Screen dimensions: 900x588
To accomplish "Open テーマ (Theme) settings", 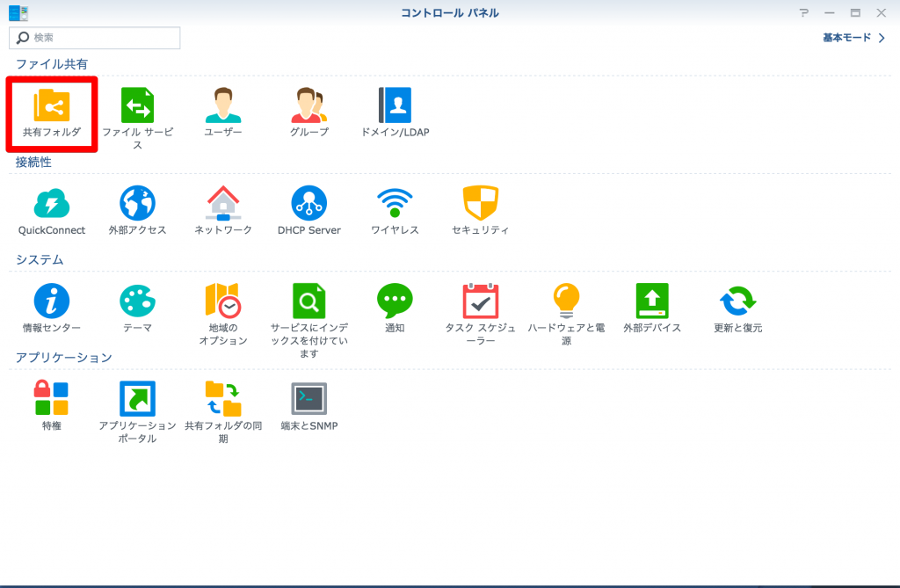I will pyautogui.click(x=138, y=309).
